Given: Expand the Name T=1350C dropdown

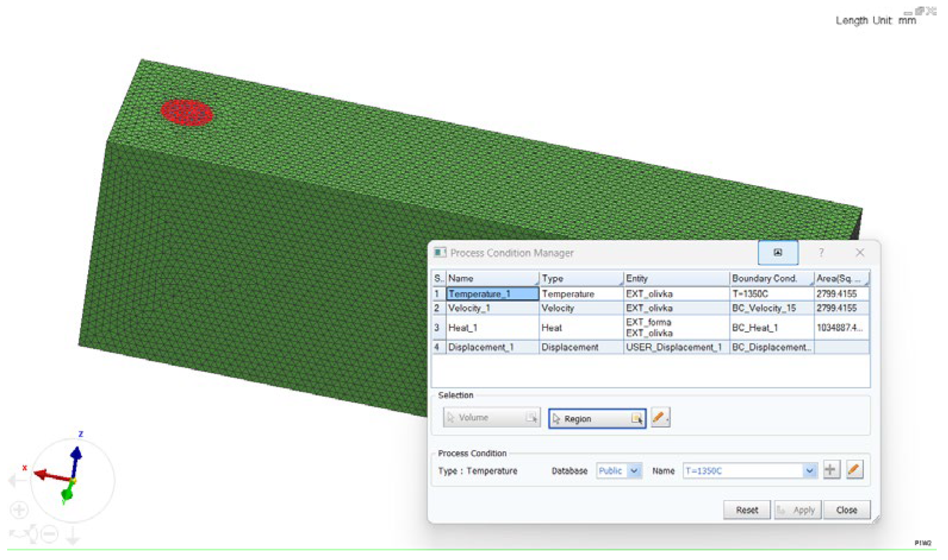Looking at the screenshot, I should tap(809, 471).
